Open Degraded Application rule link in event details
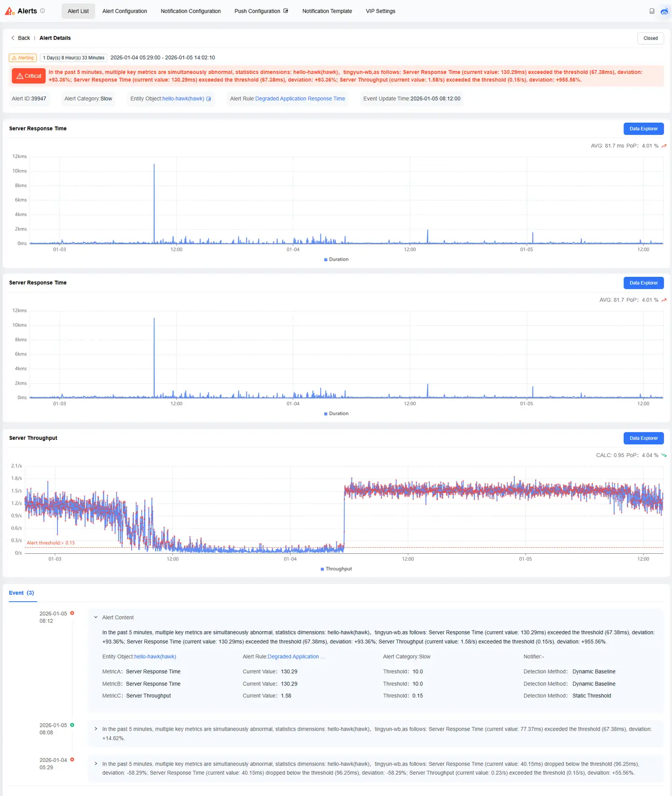 [296, 657]
